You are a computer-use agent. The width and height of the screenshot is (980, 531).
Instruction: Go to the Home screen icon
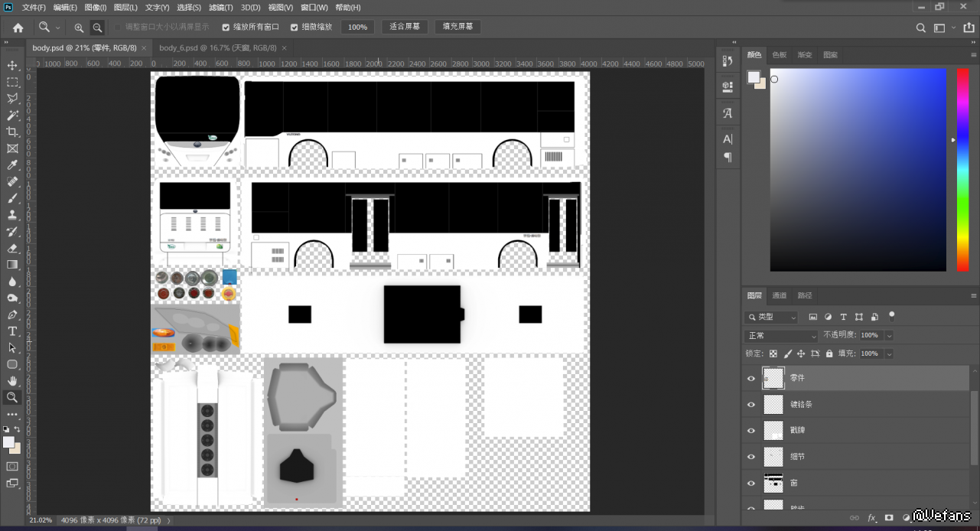pos(18,28)
